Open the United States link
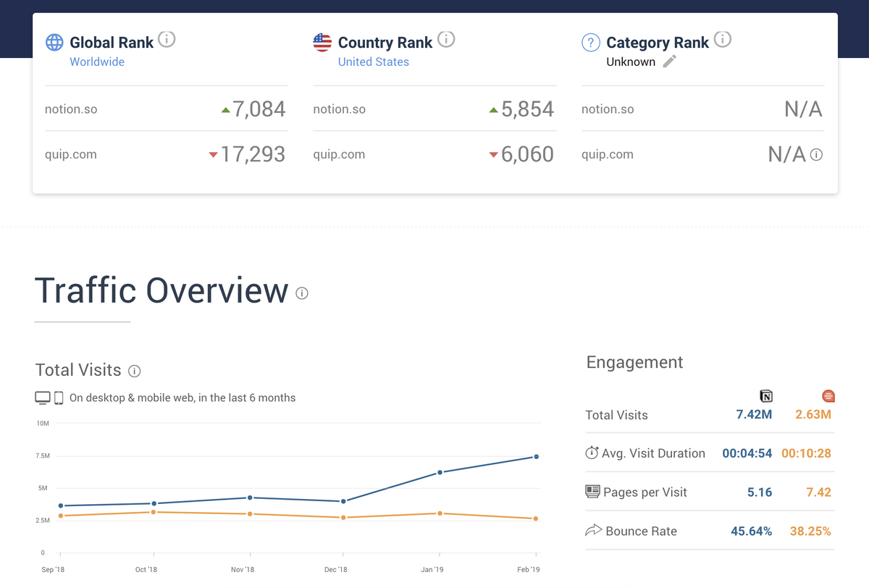The width and height of the screenshot is (869, 588). tap(374, 62)
